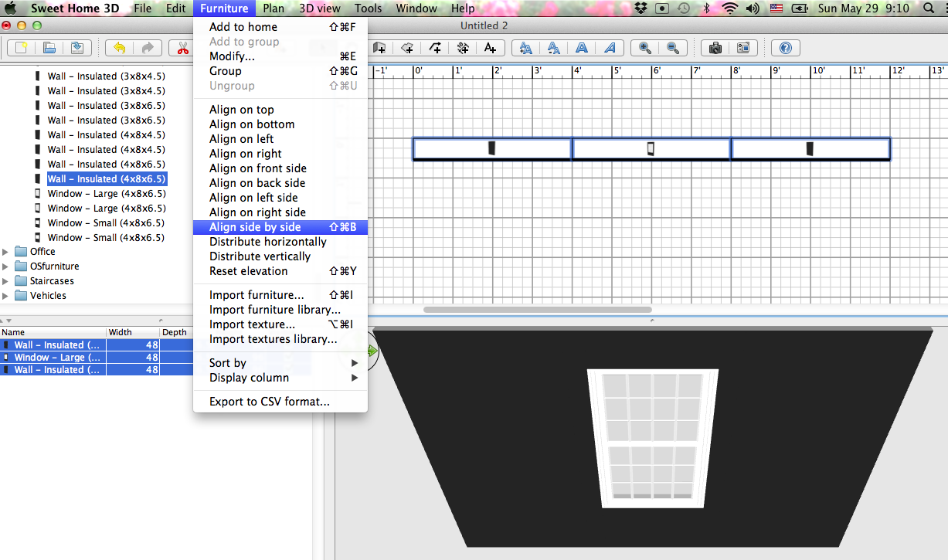Select the Create walls tool
The image size is (948, 560).
coord(379,48)
